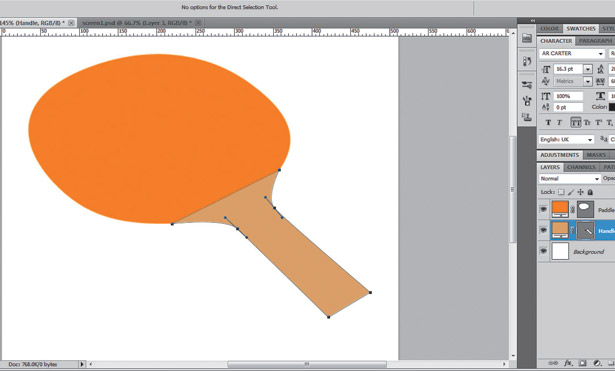615x371 pixels.
Task: Collapse panels with the double-arrow button
Action: click(x=533, y=20)
